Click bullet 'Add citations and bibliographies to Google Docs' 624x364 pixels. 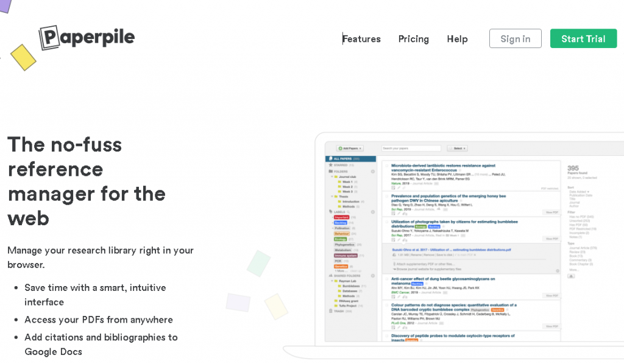click(x=101, y=345)
